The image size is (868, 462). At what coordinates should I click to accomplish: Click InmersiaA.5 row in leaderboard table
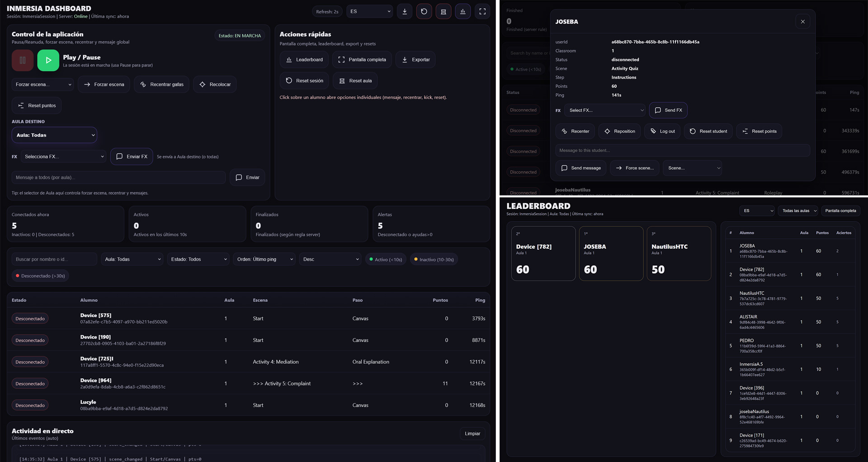click(x=790, y=369)
